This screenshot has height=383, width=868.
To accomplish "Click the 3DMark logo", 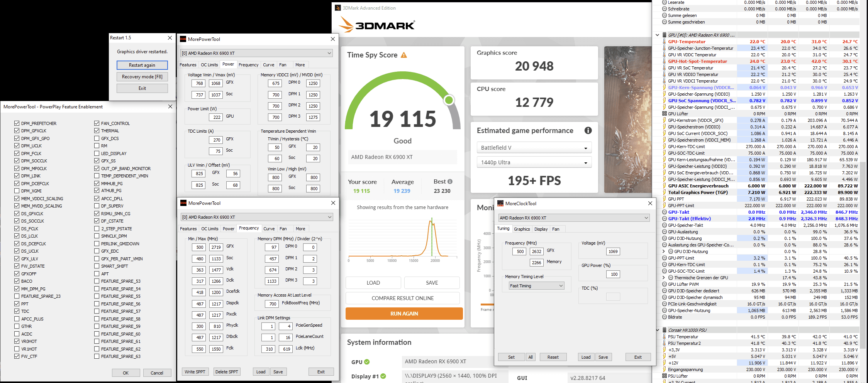I will (376, 25).
